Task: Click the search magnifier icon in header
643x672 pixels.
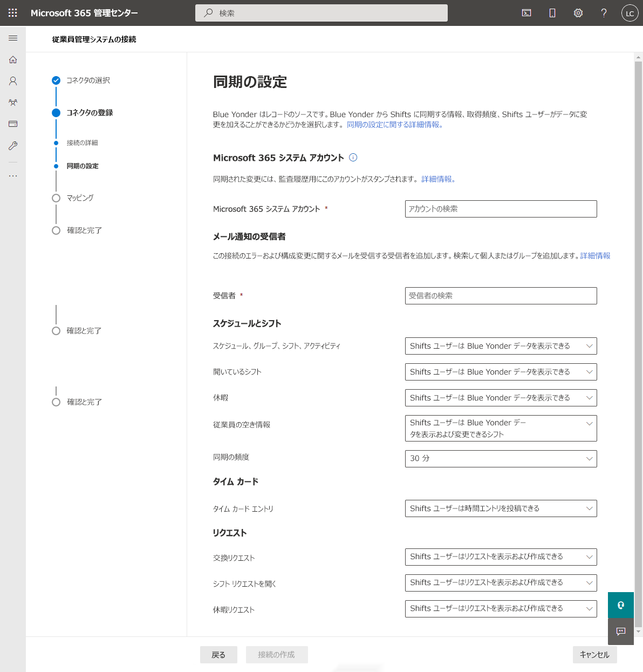Action: pyautogui.click(x=208, y=13)
